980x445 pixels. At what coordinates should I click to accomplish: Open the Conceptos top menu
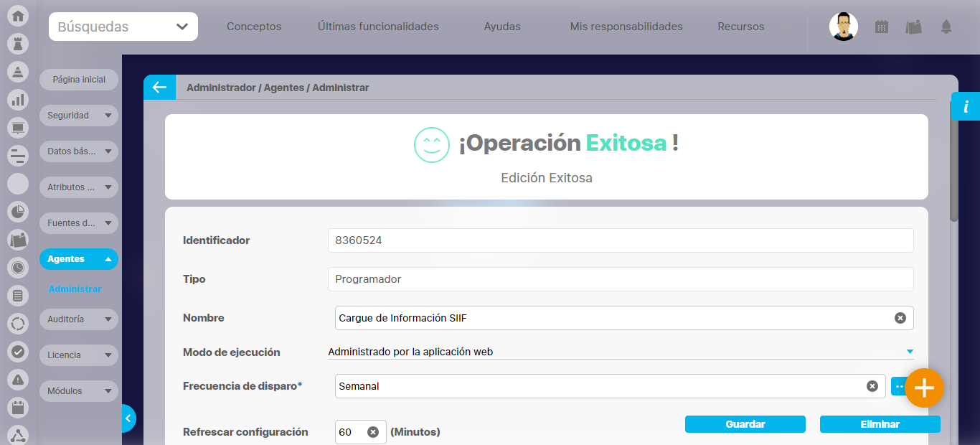(254, 27)
